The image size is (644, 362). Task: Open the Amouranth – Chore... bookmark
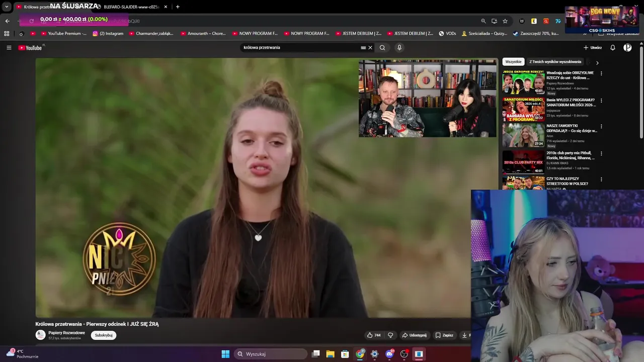coord(203,34)
